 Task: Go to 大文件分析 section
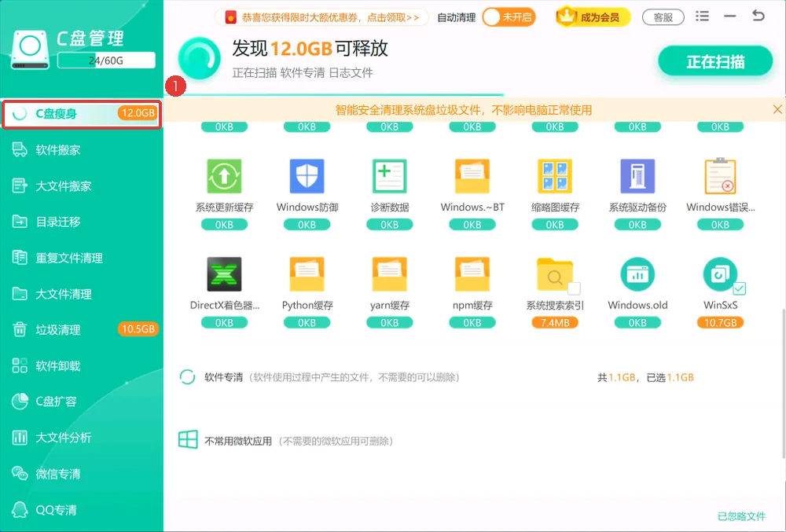(x=82, y=438)
